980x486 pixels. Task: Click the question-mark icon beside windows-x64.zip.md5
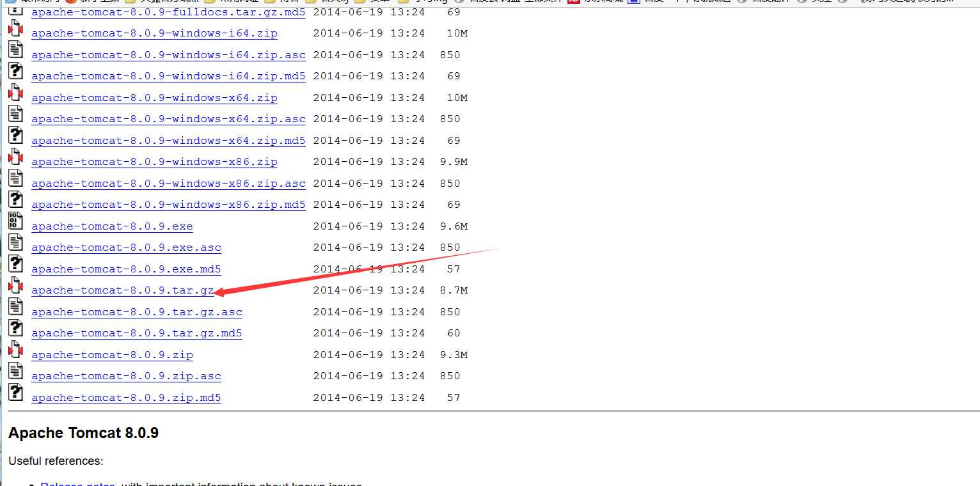pyautogui.click(x=15, y=136)
